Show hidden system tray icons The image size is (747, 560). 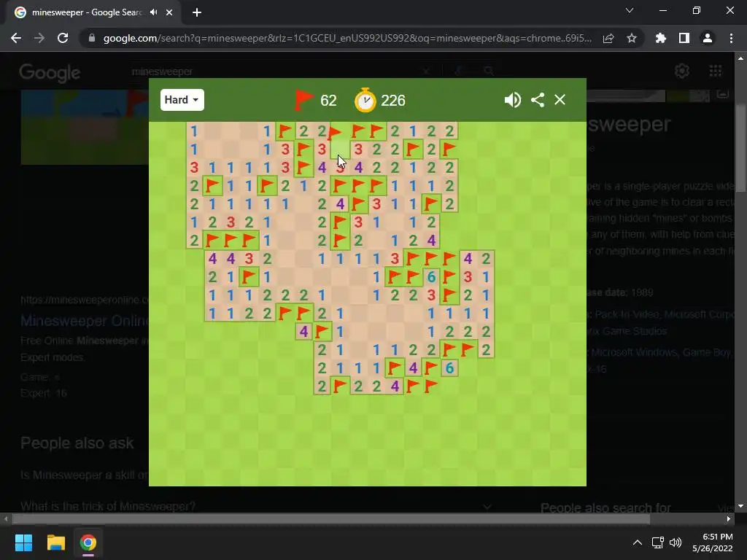coord(638,542)
